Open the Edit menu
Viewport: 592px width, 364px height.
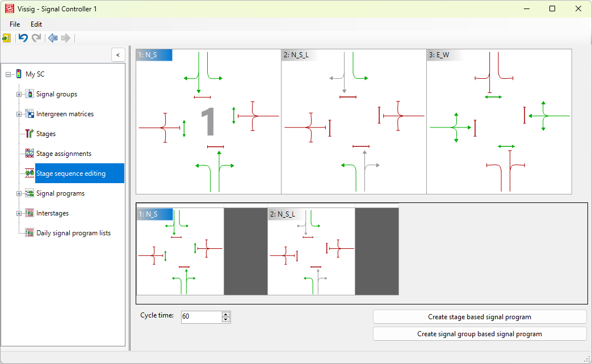(36, 24)
